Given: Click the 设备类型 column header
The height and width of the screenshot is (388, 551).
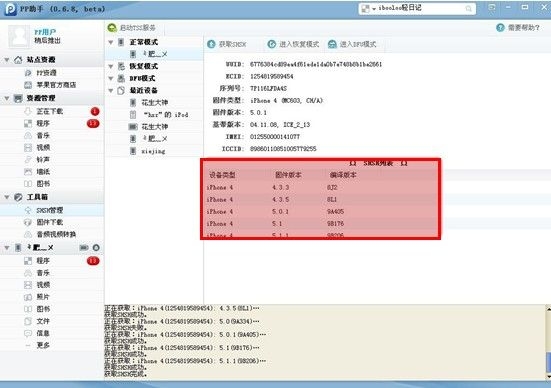Looking at the screenshot, I should coord(222,175).
